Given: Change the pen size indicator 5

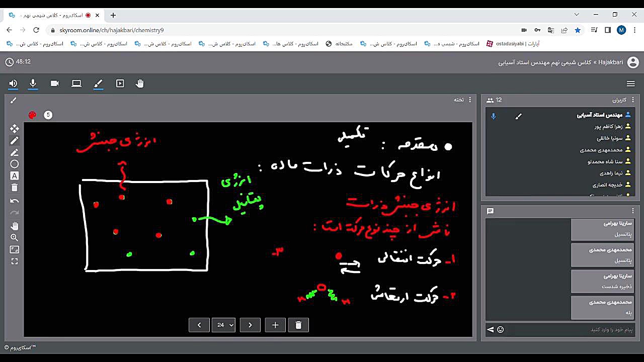Looking at the screenshot, I should (48, 115).
